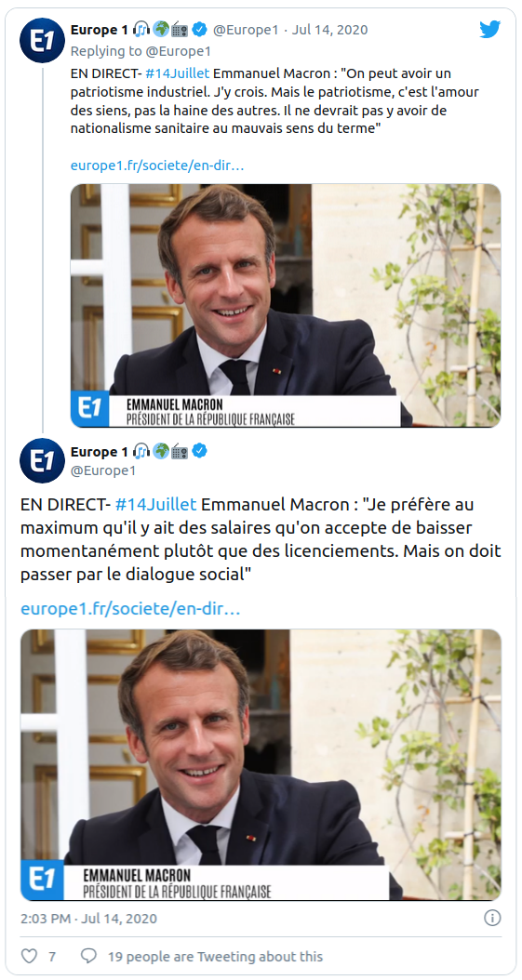Viewport: 522px width, 980px height.
Task: Open the @Europe1 handle under the main name
Action: (103, 470)
